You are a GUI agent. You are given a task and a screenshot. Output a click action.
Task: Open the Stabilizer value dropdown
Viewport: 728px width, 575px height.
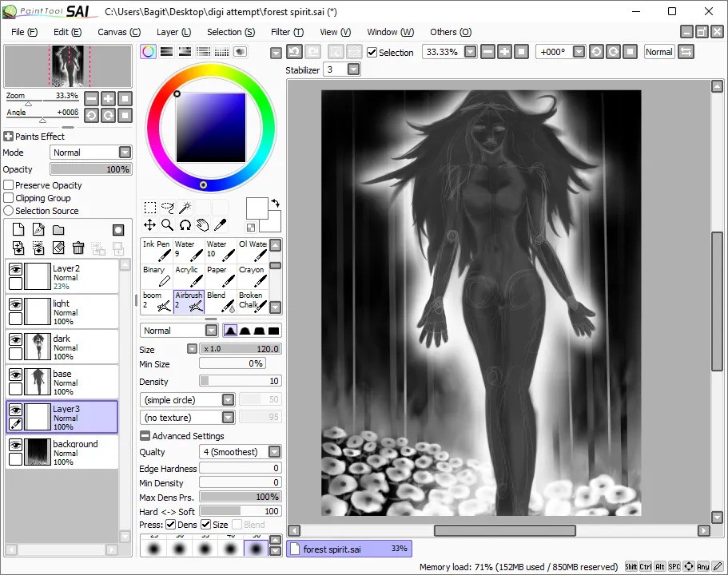click(353, 69)
